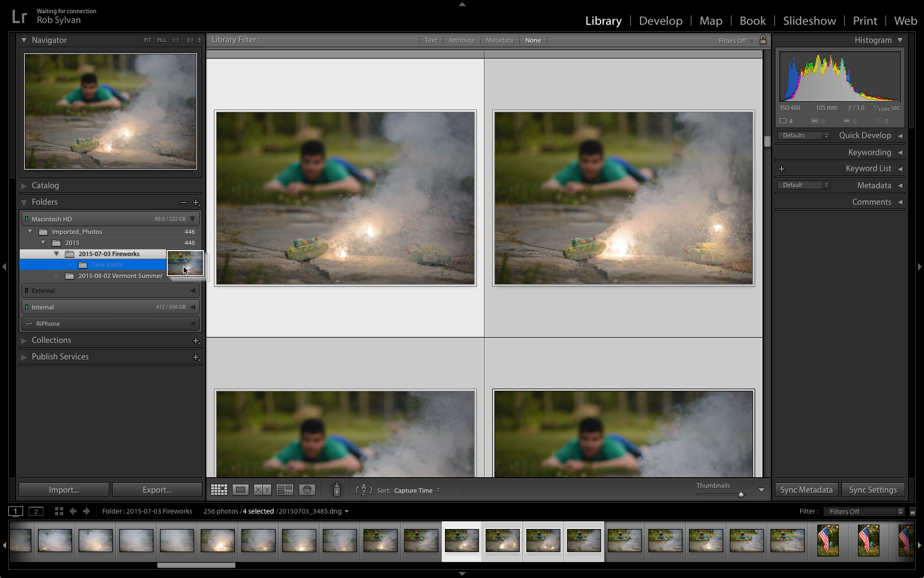Viewport: 924px width, 578px height.
Task: Set Navigator zoom to FILL
Action: (162, 40)
